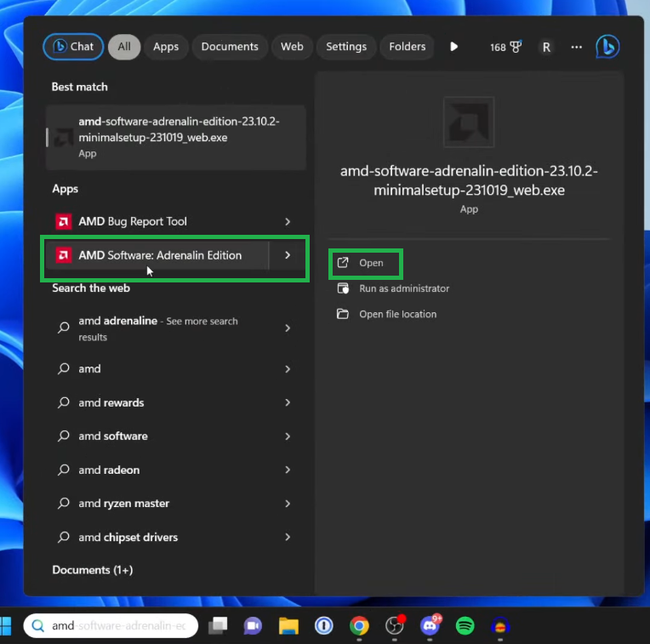
Task: Open the last taskbar app icon
Action: (x=500, y=626)
